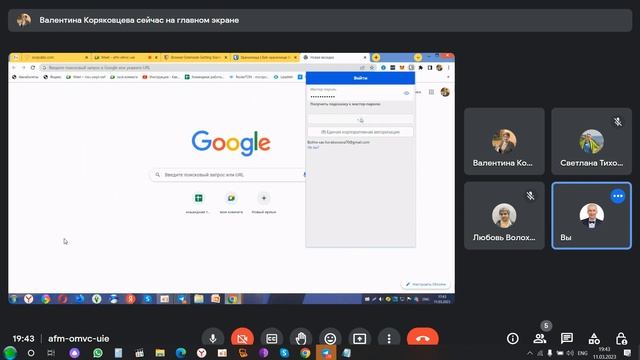Click the meeting code afm-omvc-uie
Screen dimensions: 640x360
78,338
